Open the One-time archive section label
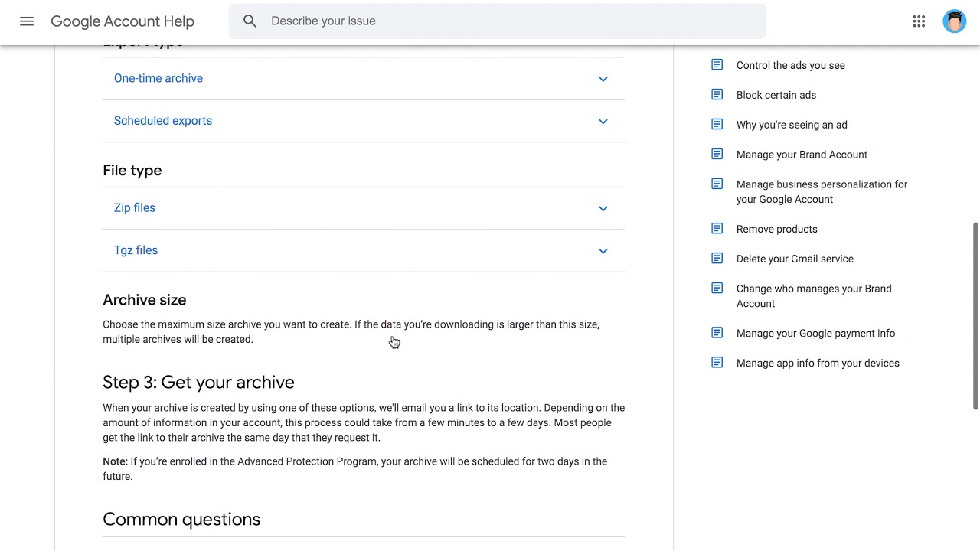980x551 pixels. 158,78
